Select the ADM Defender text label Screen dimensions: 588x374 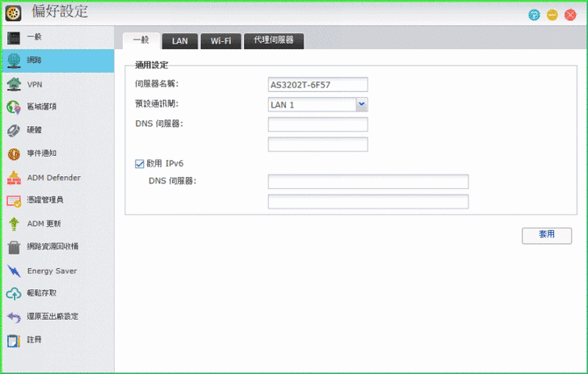tap(53, 178)
